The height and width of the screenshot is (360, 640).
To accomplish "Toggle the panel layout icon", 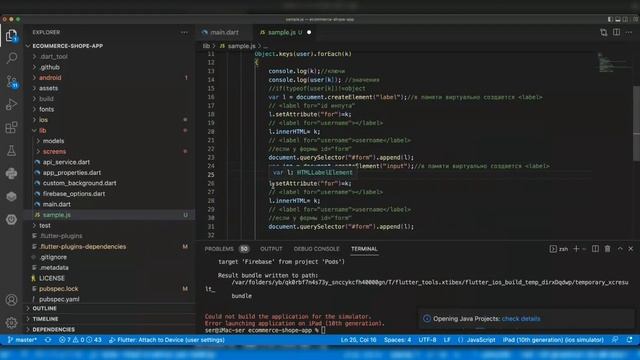I will (x=618, y=19).
